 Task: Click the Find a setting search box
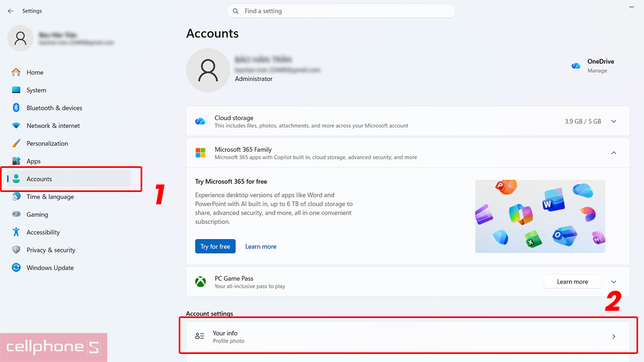tap(341, 11)
